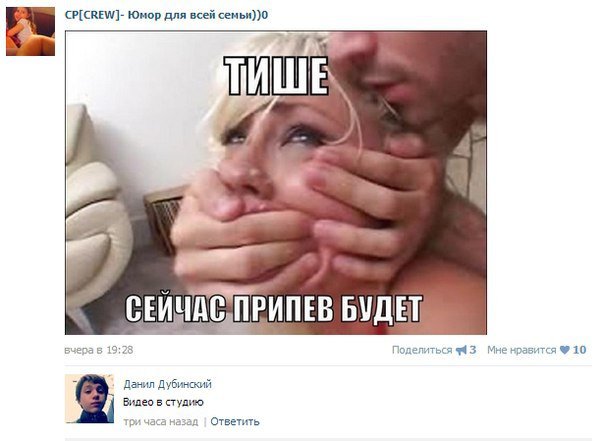Image resolution: width=604 pixels, height=441 pixels.
Task: Open the CP[CREW] group name link
Action: [166, 15]
